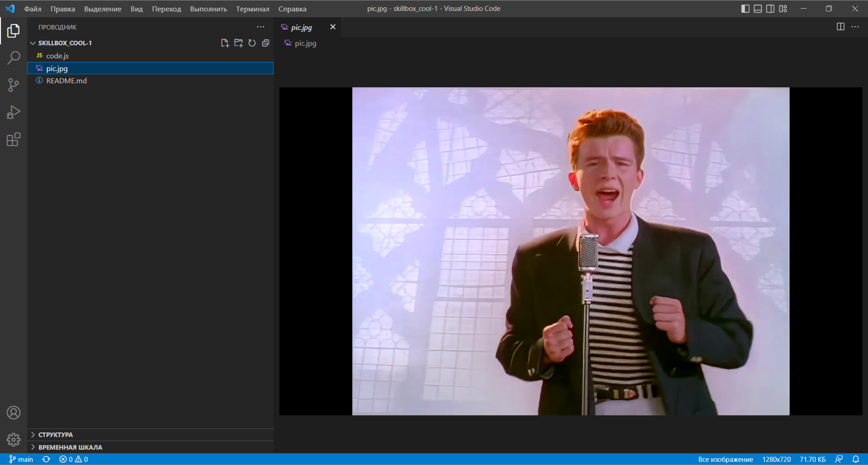Change zoom via Все изображение status
Screen dimensions: 868x465
[725, 459]
